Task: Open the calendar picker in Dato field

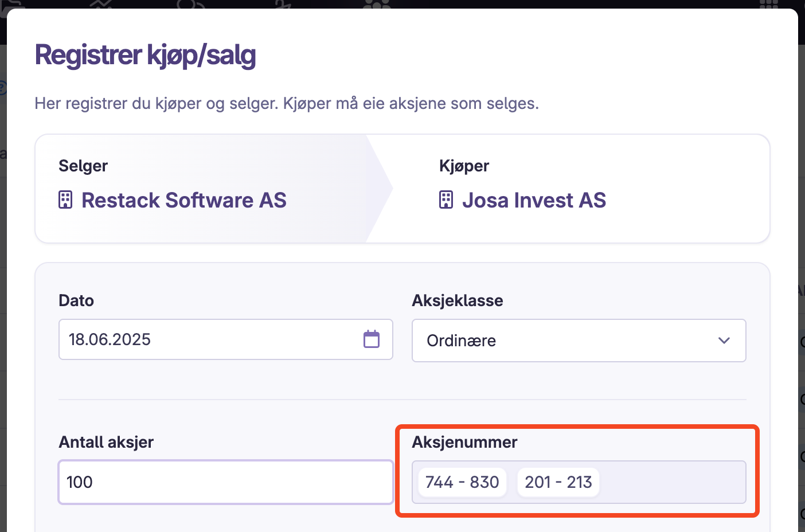Action: point(372,339)
